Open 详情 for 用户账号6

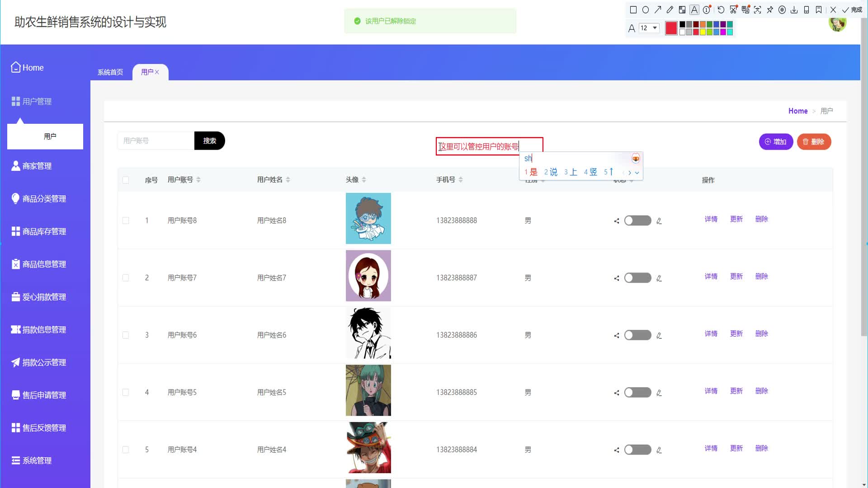pos(711,333)
